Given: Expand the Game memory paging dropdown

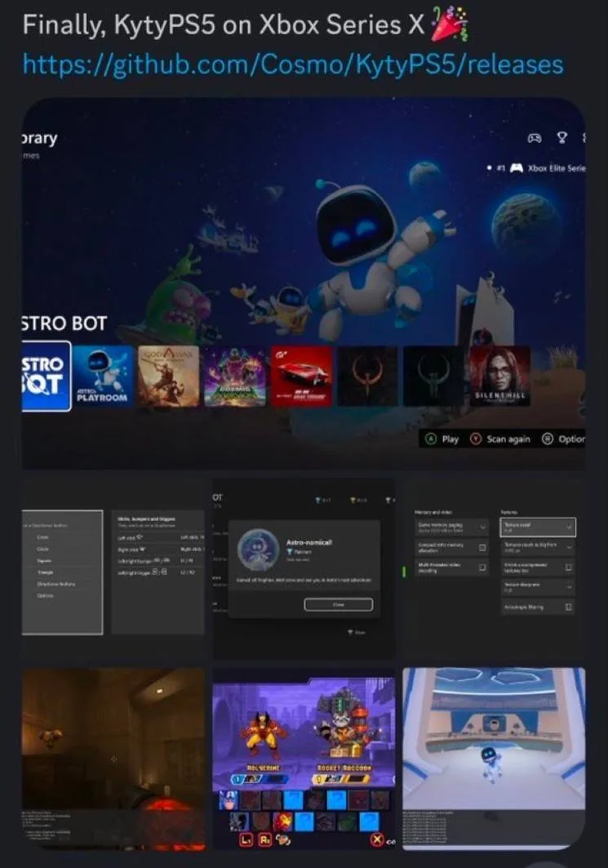Looking at the screenshot, I should [452, 527].
